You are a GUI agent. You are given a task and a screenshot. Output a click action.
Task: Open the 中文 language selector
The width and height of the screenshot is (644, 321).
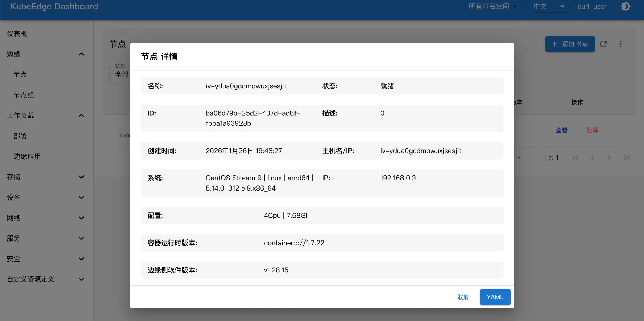550,6
